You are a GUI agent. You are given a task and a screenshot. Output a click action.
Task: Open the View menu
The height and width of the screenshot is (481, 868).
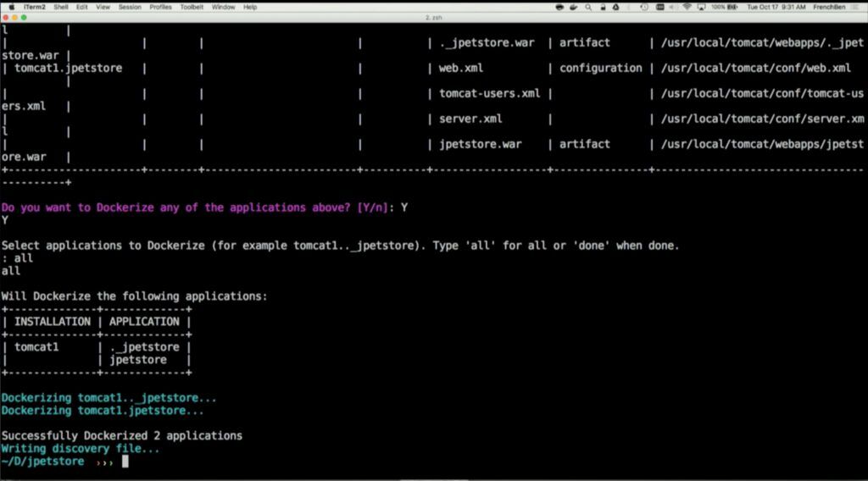click(x=103, y=7)
